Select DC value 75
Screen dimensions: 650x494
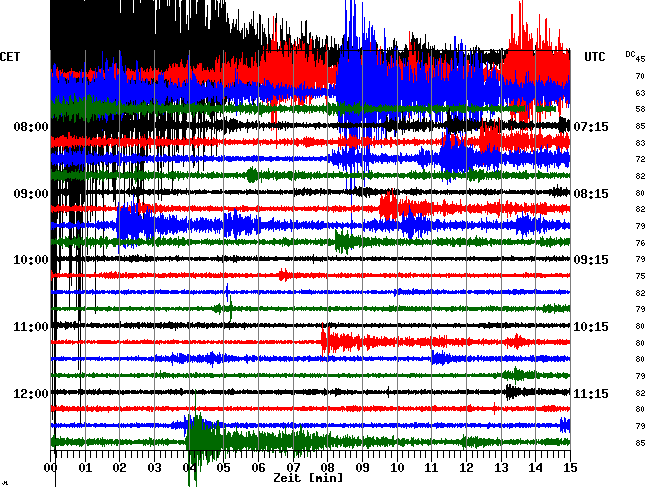[640, 276]
